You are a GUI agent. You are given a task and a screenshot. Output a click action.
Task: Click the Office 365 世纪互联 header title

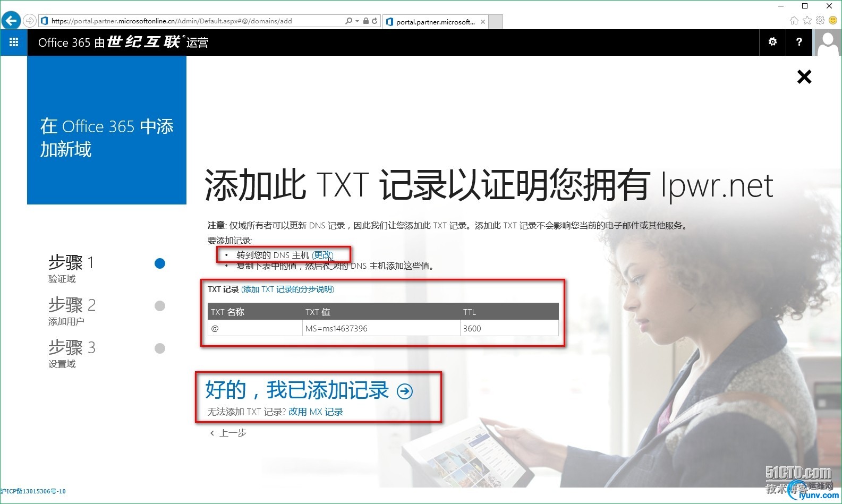tap(123, 42)
